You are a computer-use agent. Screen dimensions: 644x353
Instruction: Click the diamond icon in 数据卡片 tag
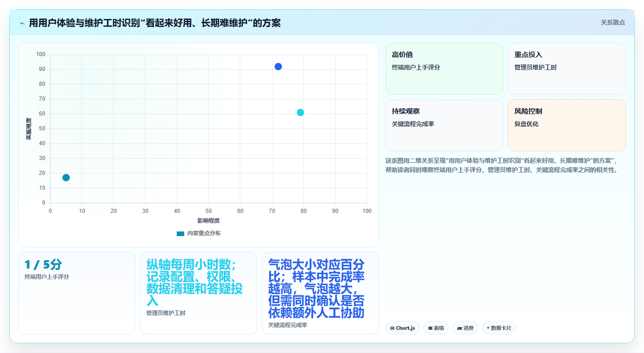coord(488,328)
